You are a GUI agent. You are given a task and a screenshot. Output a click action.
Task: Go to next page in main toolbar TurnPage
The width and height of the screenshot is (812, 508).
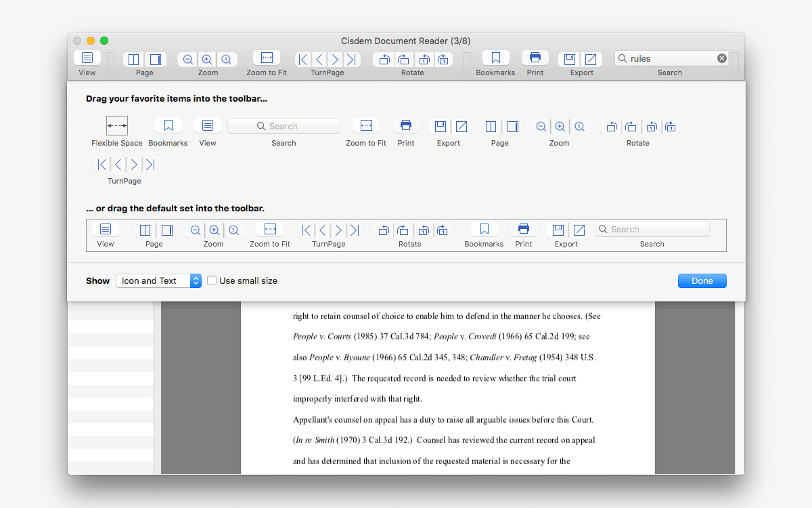[336, 60]
